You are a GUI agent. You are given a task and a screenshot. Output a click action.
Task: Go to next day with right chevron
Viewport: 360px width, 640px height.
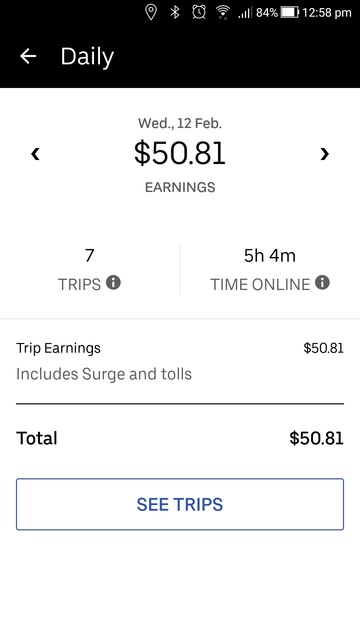click(324, 154)
